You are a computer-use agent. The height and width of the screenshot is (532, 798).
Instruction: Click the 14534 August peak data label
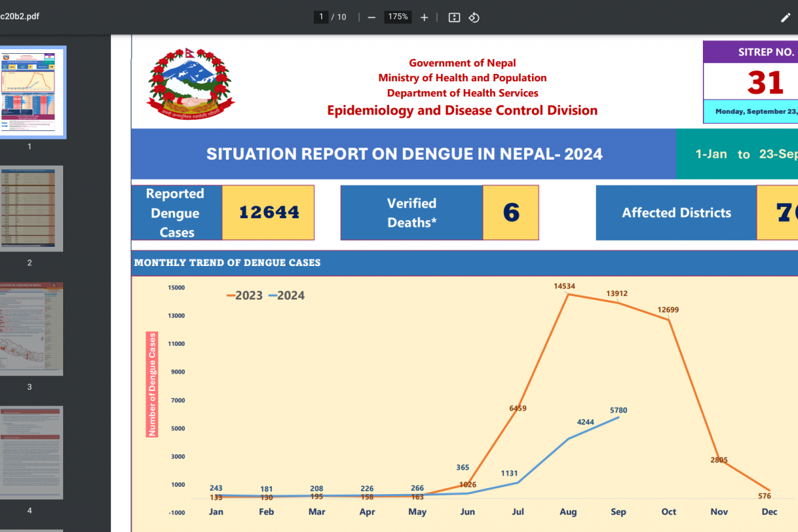[x=565, y=286]
